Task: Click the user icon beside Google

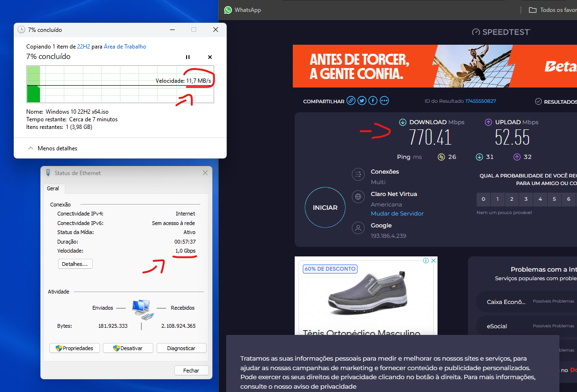Action: coord(358,228)
